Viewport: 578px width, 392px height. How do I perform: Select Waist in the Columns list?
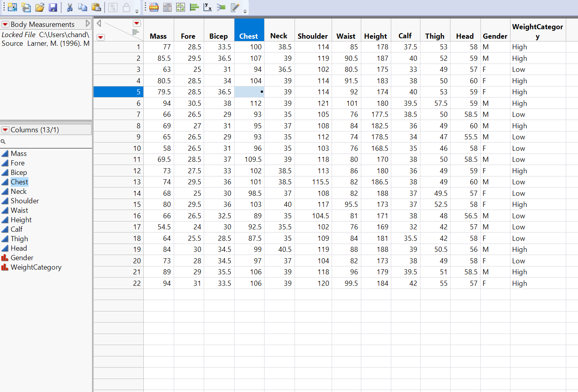[x=19, y=210]
